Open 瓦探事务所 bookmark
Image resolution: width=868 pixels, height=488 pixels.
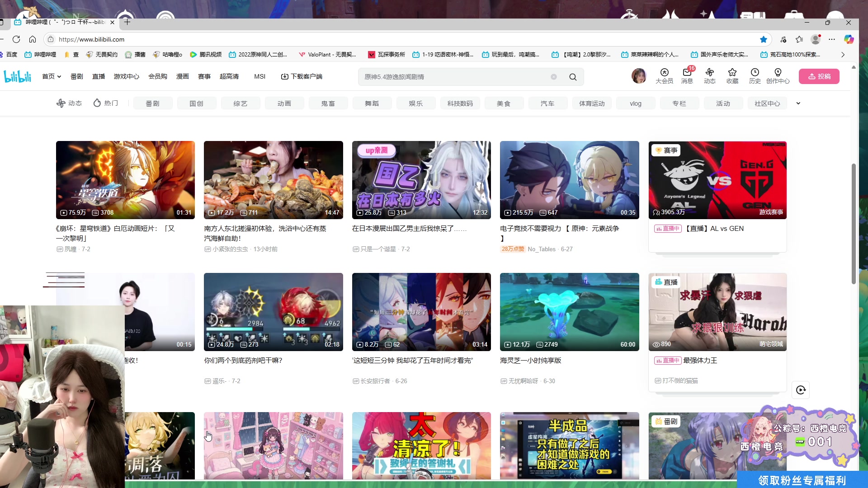pyautogui.click(x=387, y=55)
